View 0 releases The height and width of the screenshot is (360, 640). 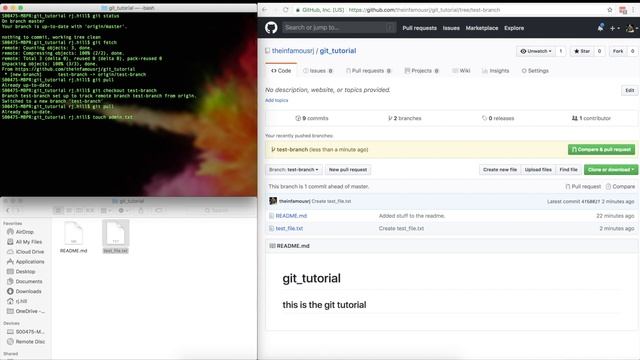click(x=498, y=118)
